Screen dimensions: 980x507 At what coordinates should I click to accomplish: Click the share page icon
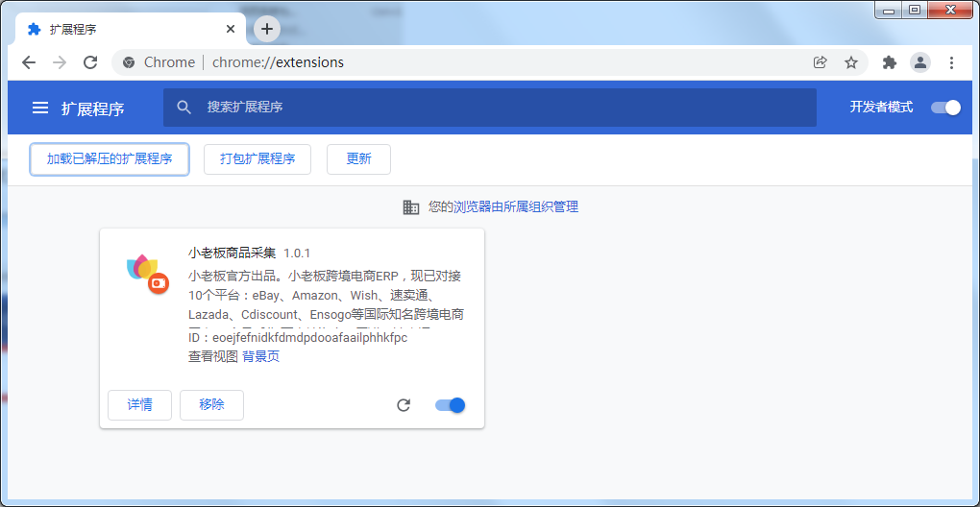820,62
